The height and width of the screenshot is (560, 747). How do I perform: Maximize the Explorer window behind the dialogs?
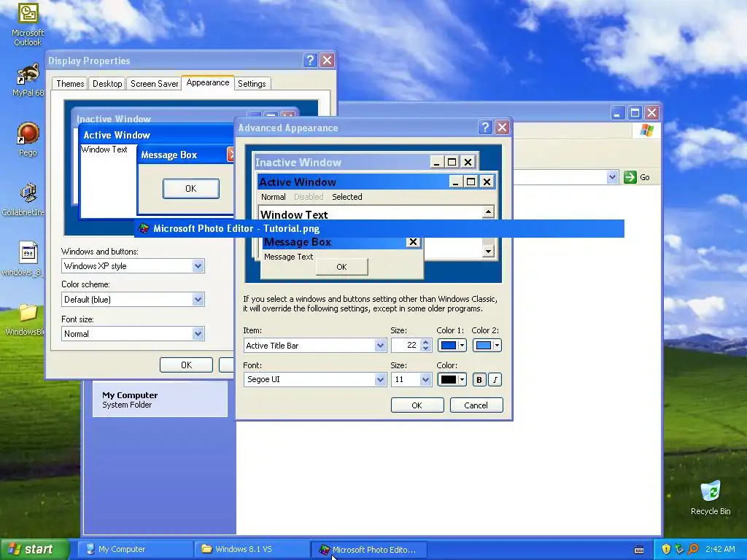click(635, 113)
